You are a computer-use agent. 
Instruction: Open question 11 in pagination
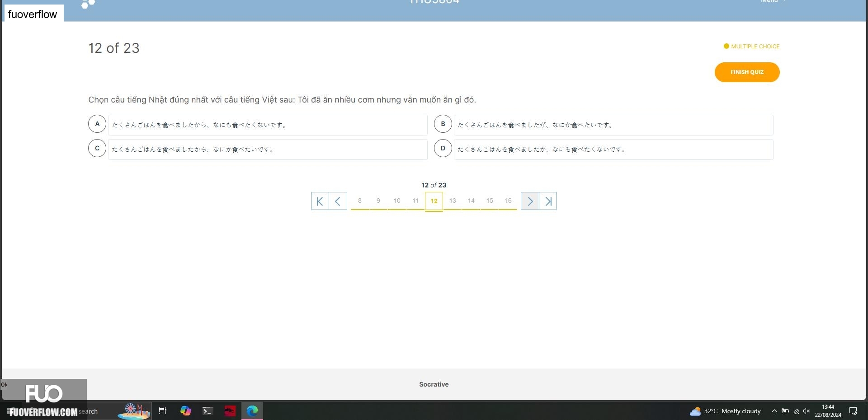click(415, 201)
